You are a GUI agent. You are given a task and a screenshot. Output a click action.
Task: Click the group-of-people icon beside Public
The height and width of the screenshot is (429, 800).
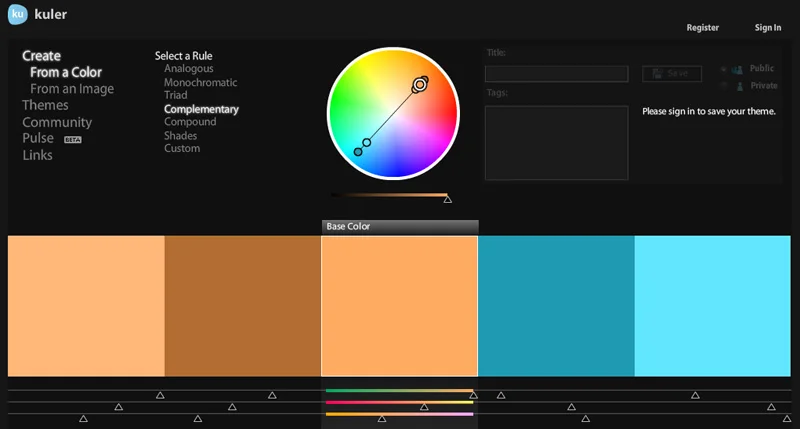tap(737, 69)
